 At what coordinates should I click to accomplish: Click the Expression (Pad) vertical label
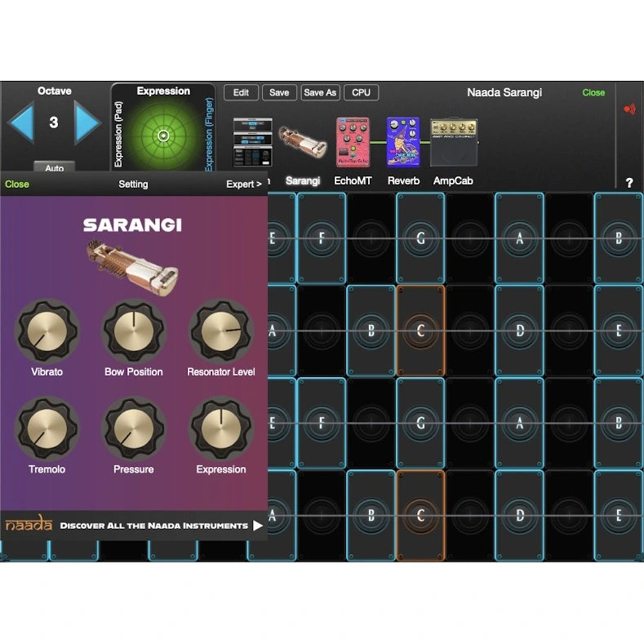(x=118, y=135)
